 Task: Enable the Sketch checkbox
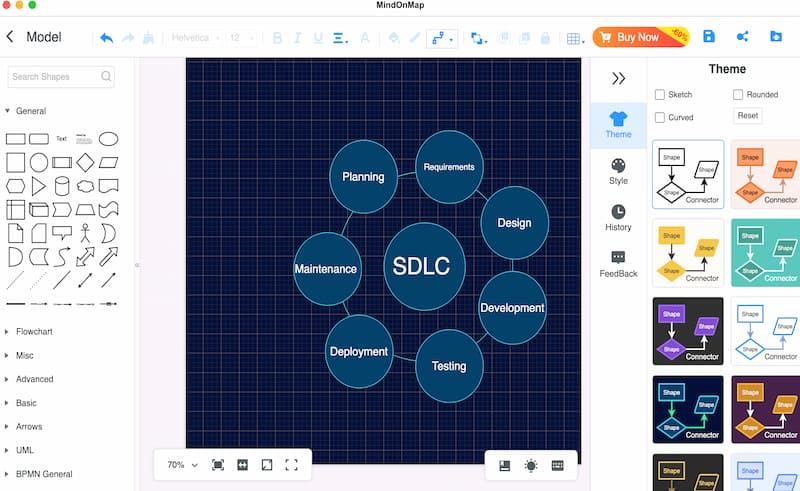pyautogui.click(x=660, y=94)
